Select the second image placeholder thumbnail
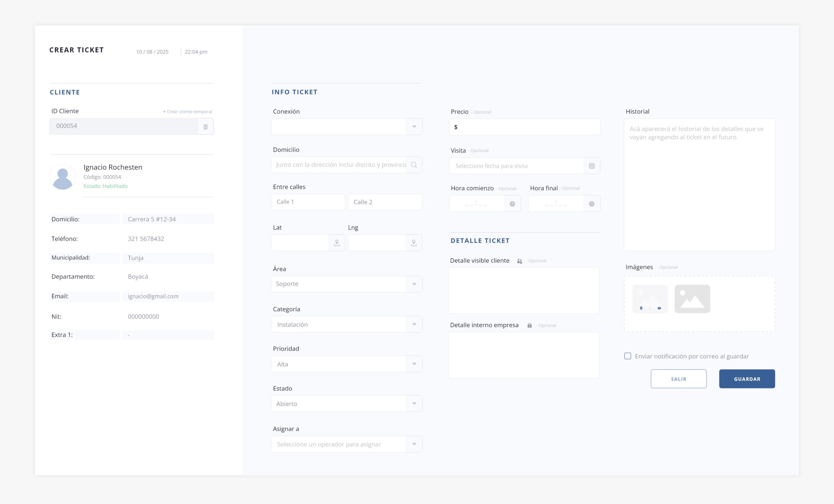The height and width of the screenshot is (504, 834). tap(692, 299)
